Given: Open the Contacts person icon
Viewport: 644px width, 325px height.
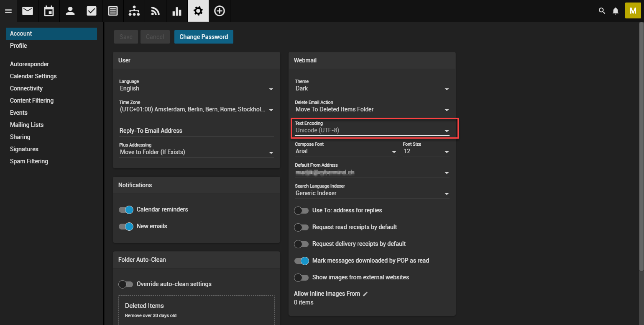Looking at the screenshot, I should [70, 11].
